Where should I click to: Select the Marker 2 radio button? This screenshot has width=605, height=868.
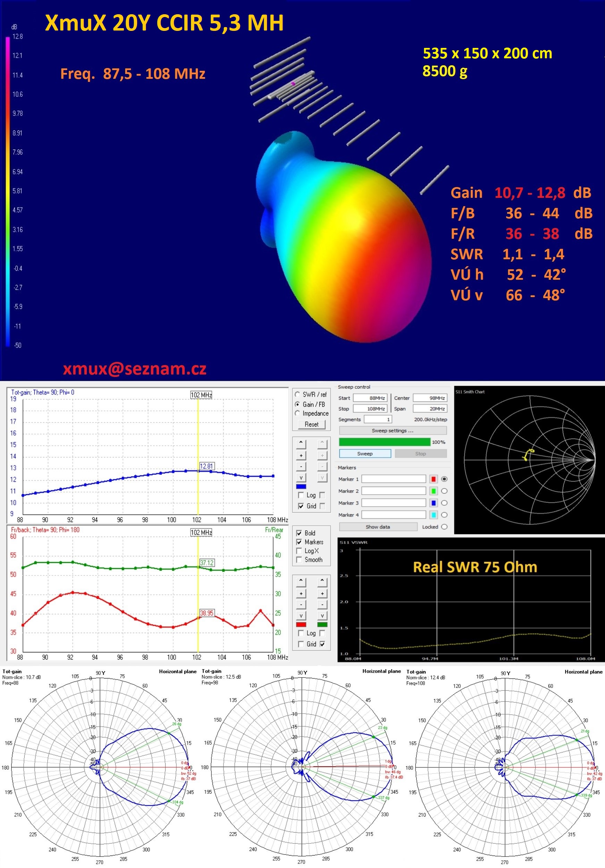coord(444,491)
